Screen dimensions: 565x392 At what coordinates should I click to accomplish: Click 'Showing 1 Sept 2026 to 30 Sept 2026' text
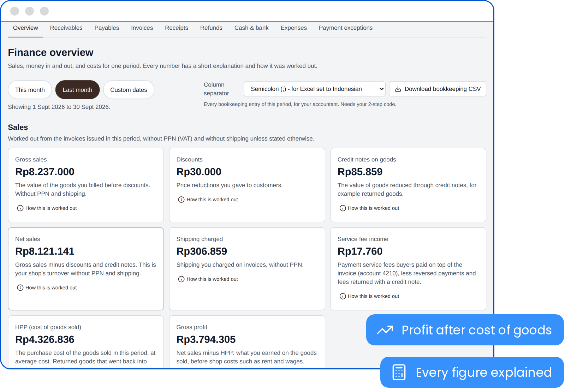click(59, 107)
